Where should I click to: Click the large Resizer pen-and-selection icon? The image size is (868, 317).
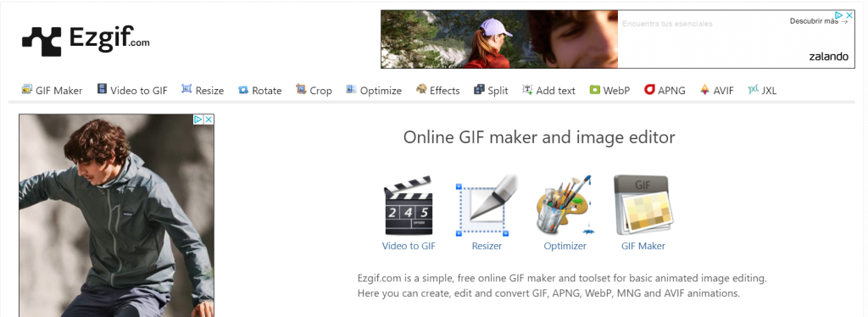(487, 206)
